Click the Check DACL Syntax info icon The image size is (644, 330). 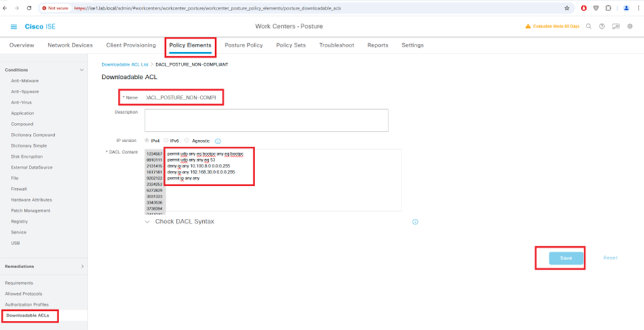coord(415,222)
